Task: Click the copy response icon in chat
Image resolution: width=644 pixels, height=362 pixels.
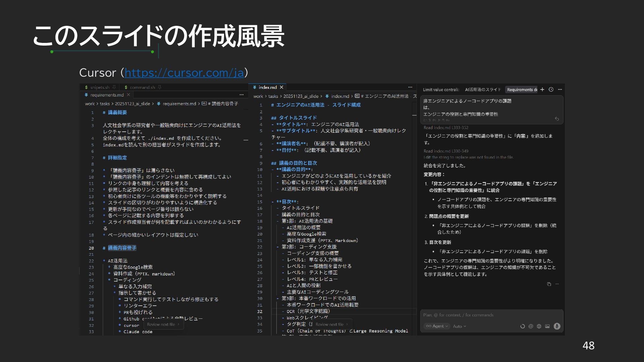Action: (549, 284)
